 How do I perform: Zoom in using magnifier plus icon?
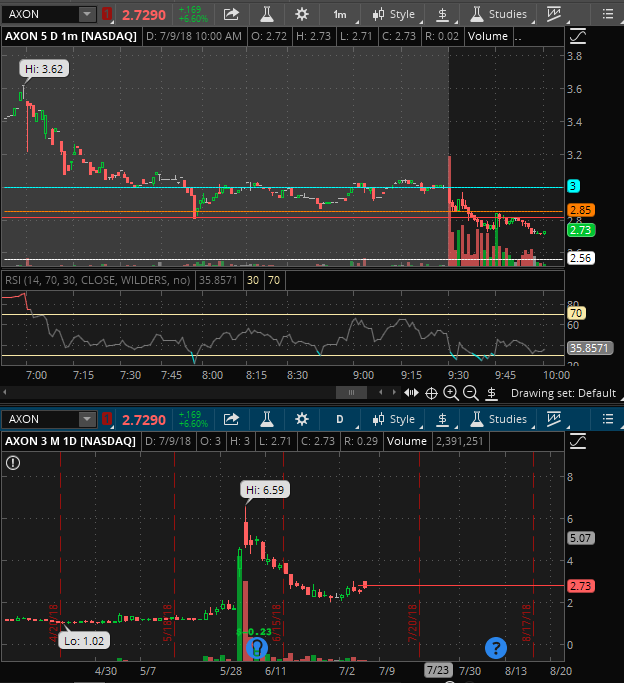click(451, 393)
